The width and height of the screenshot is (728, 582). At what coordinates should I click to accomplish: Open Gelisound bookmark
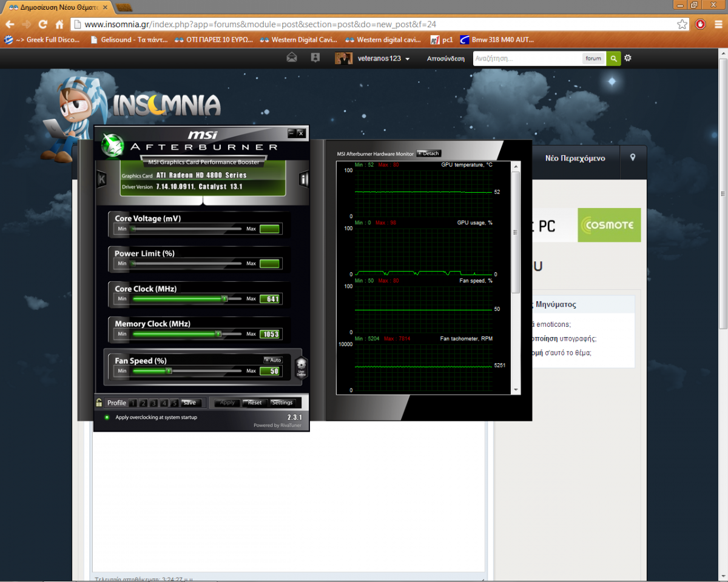click(129, 40)
